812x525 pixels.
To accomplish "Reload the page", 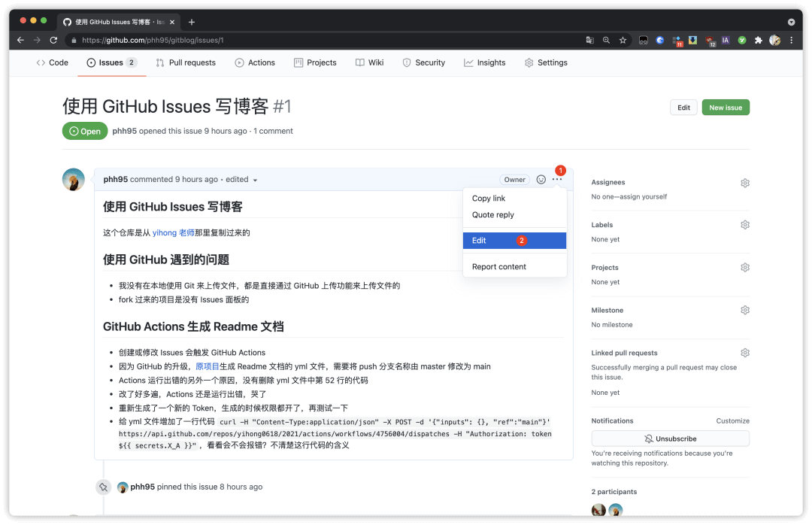I will (x=53, y=40).
